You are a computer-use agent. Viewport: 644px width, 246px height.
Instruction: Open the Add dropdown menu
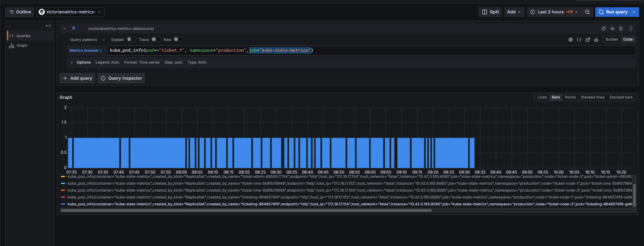pyautogui.click(x=514, y=12)
